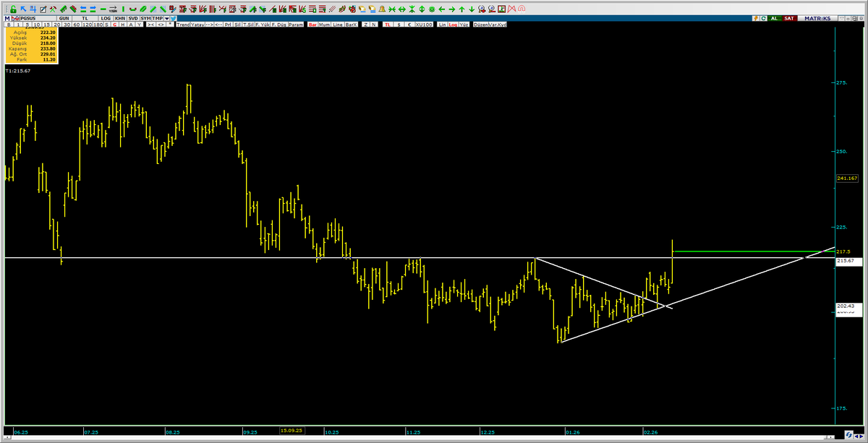
Task: Open the Düzen layout menu
Action: point(481,24)
